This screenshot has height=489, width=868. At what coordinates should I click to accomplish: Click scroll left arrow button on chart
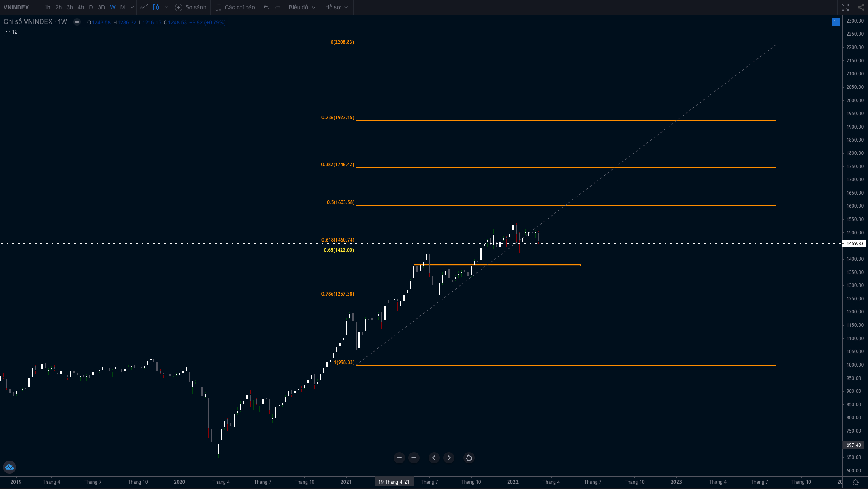(x=434, y=458)
